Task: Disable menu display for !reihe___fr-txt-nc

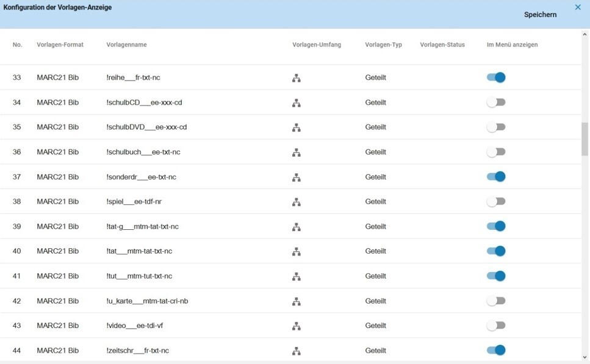Action: pos(496,77)
